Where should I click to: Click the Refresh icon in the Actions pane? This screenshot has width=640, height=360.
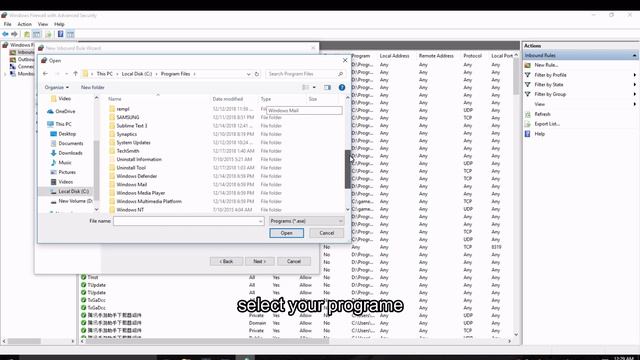[528, 114]
